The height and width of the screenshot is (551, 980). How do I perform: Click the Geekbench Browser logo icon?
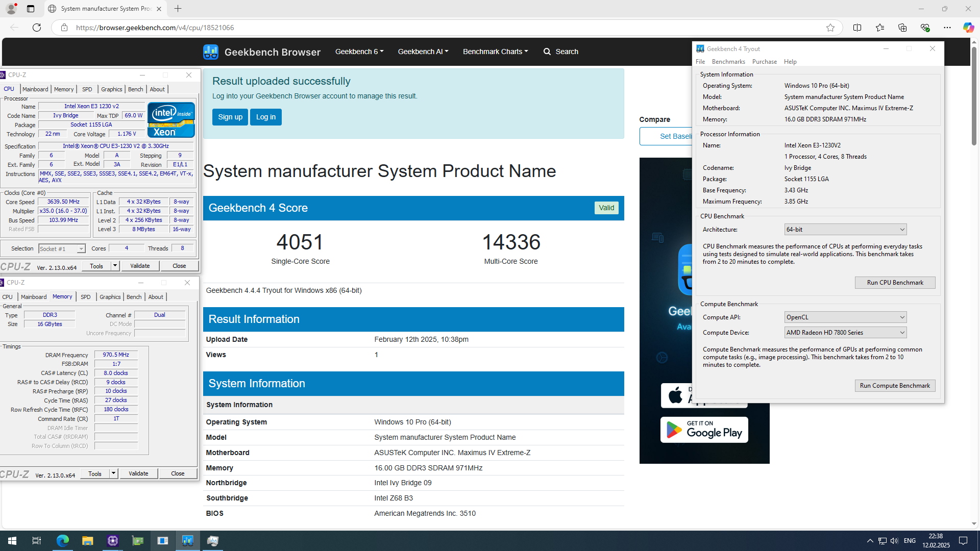(210, 52)
